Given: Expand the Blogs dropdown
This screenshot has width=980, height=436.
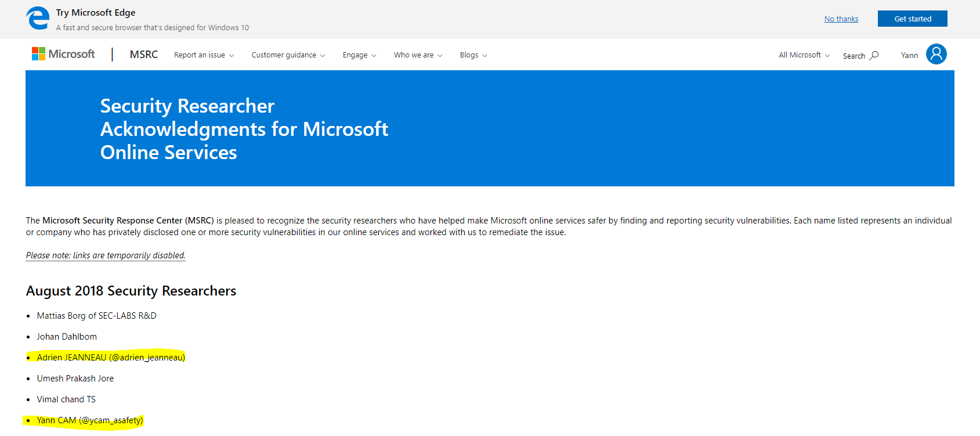Looking at the screenshot, I should [x=473, y=55].
